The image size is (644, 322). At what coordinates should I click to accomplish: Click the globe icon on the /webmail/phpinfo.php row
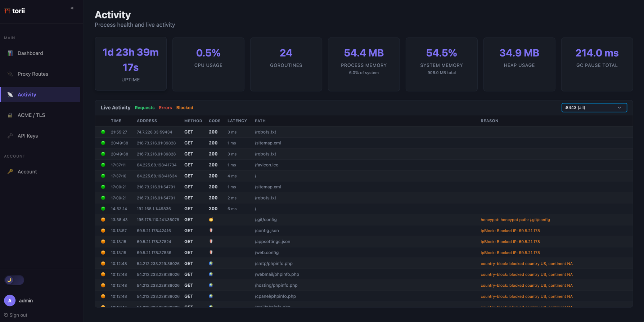click(211, 274)
